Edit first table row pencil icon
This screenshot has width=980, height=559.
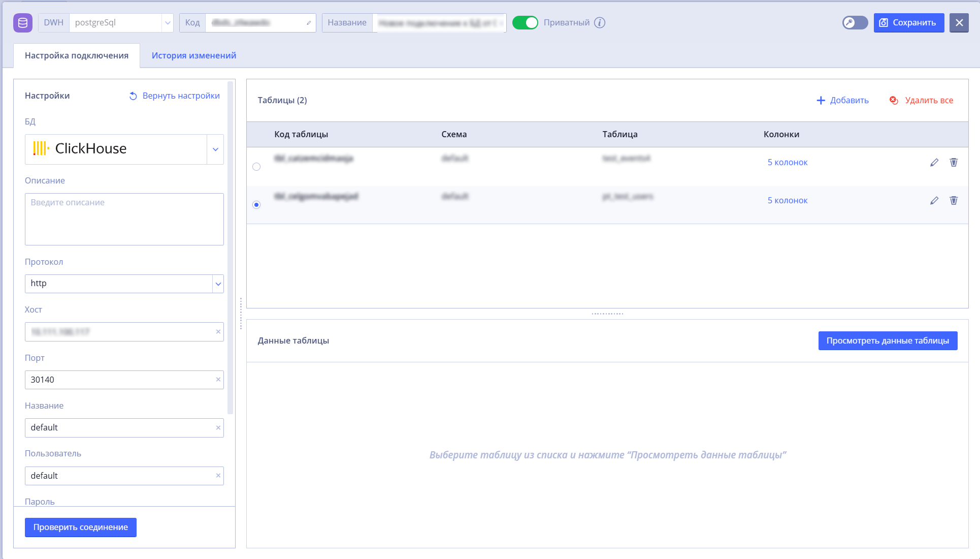[x=934, y=163]
